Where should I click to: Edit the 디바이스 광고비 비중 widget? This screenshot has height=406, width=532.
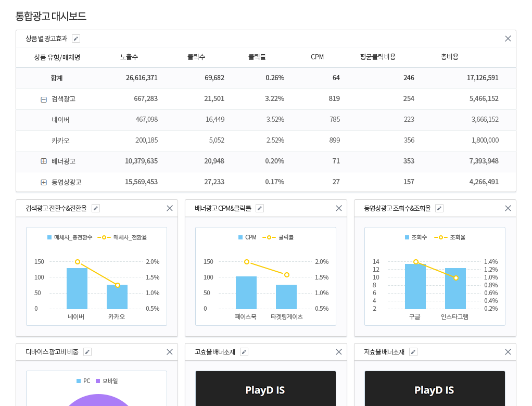pos(87,352)
